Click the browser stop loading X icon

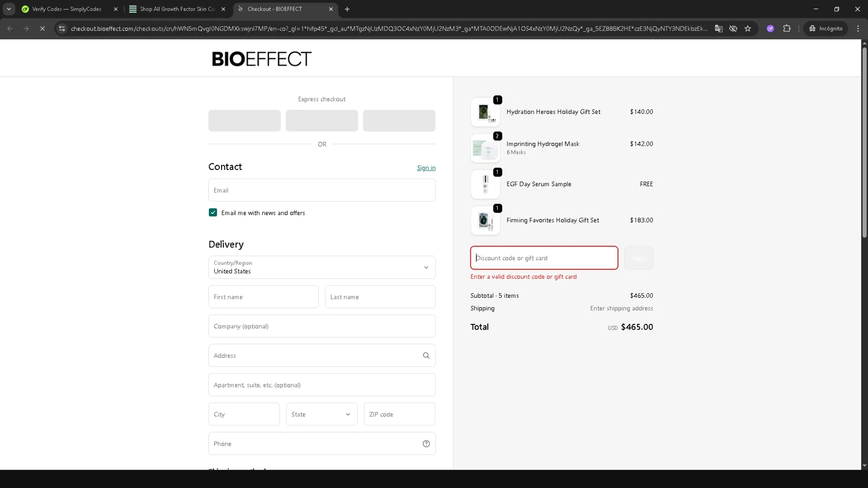click(42, 28)
